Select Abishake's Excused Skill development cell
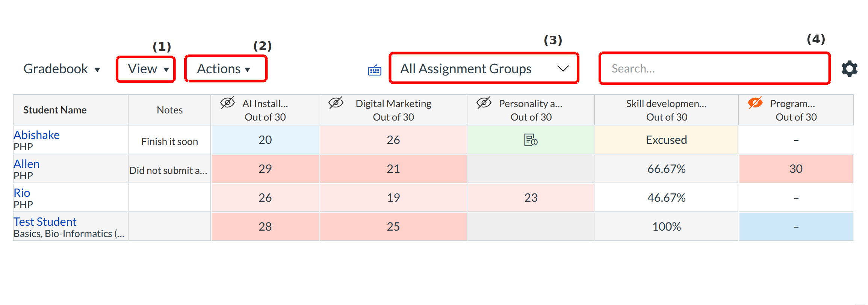The height and width of the screenshot is (305, 868). click(x=666, y=140)
